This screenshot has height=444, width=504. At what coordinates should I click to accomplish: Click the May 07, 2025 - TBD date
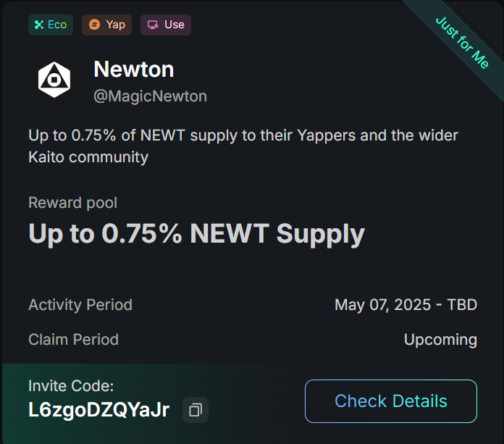[406, 305]
